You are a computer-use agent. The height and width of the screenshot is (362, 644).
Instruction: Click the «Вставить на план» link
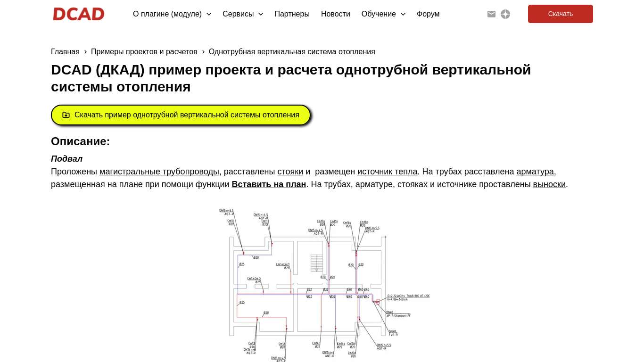click(x=269, y=184)
